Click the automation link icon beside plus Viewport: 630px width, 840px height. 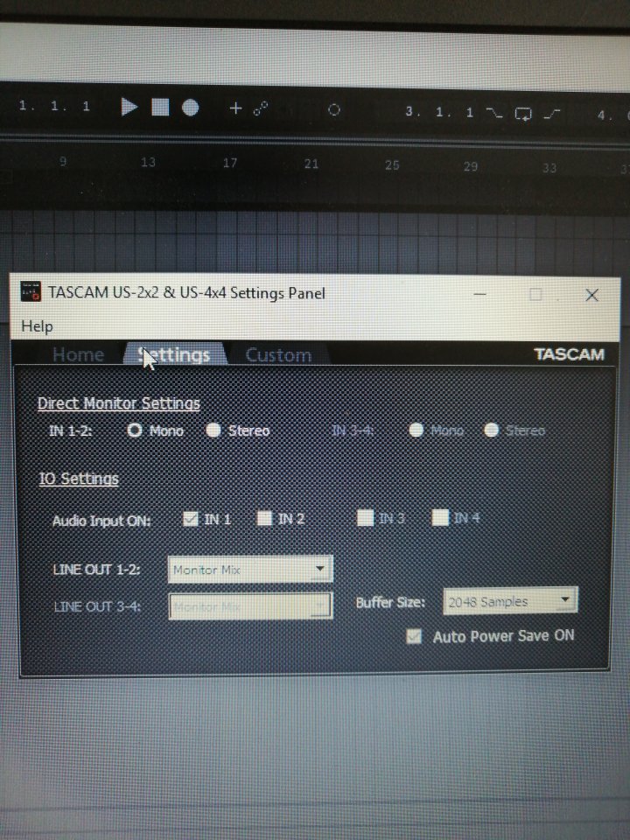(261, 108)
